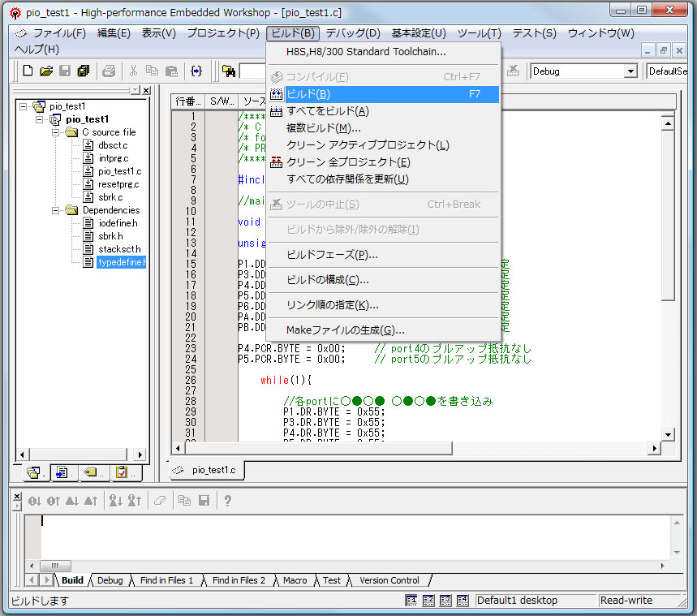
Task: Click the help question mark in output toolbar
Action: pos(228,501)
